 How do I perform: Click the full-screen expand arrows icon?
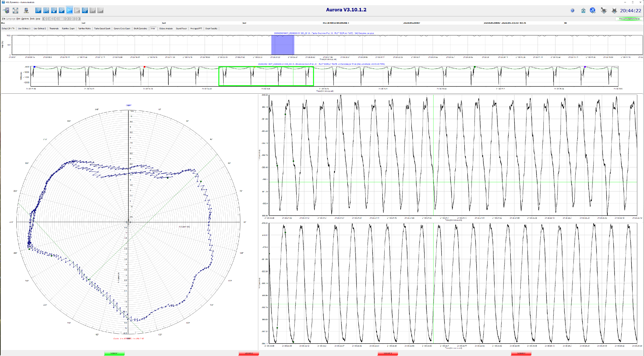point(15,10)
